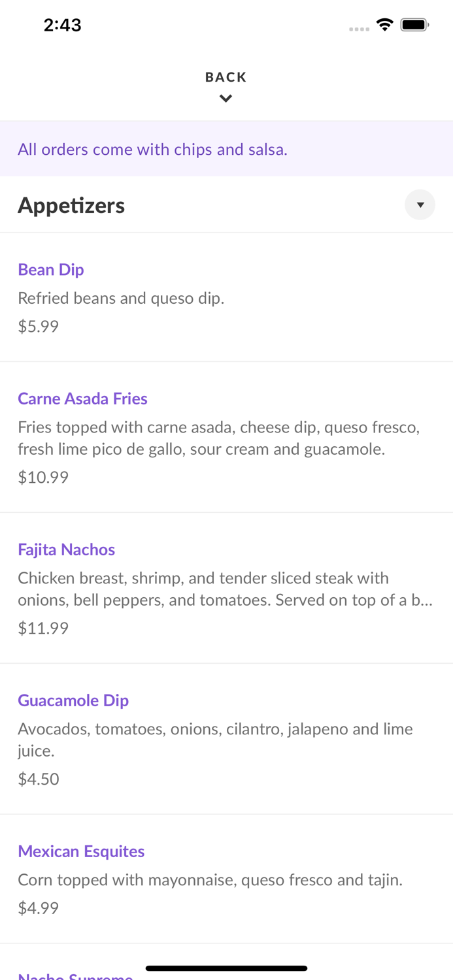
Task: Select the Guacamole Dip item
Action: pos(73,700)
